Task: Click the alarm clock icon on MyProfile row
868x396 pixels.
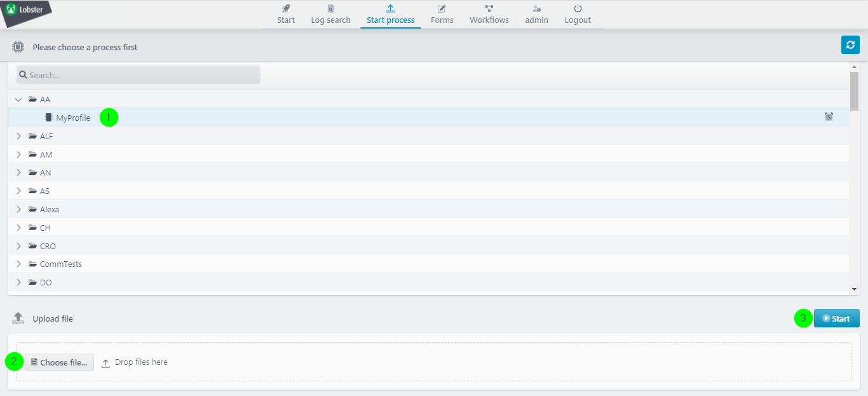Action: point(829,117)
